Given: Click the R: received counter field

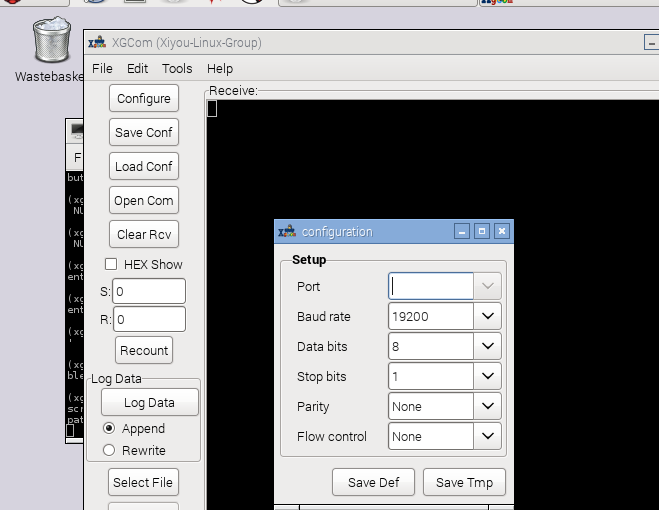Looking at the screenshot, I should [149, 319].
